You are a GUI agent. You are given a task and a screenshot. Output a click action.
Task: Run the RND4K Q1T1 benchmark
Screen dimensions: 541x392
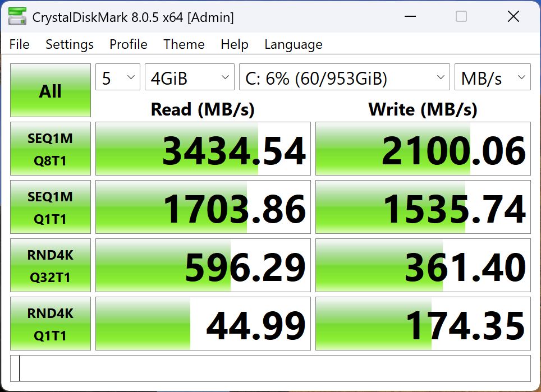click(x=51, y=324)
